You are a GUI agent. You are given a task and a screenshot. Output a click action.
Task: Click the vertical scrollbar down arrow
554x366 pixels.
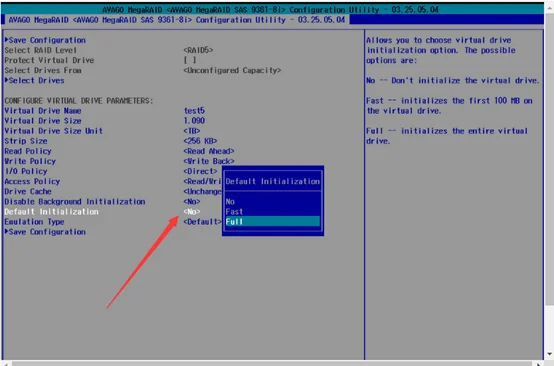pos(549,354)
